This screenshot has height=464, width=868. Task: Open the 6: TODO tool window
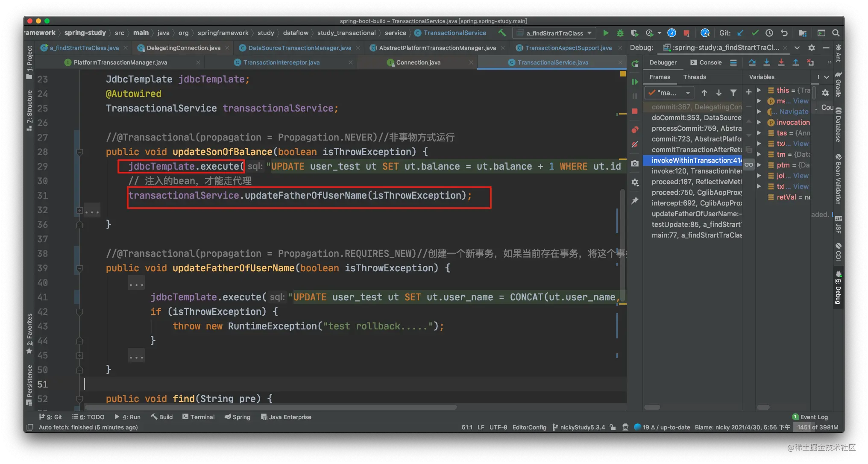[88, 417]
